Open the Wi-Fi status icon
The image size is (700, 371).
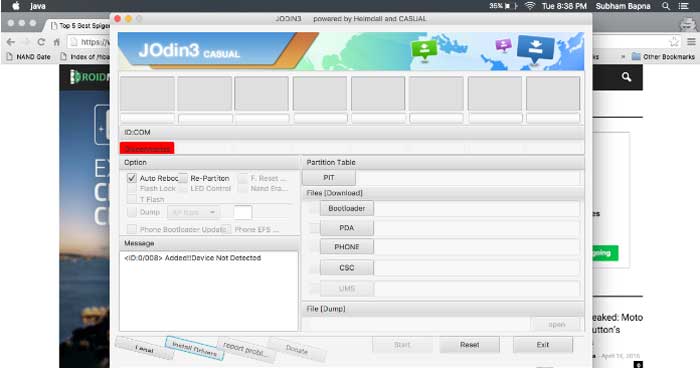(x=530, y=6)
